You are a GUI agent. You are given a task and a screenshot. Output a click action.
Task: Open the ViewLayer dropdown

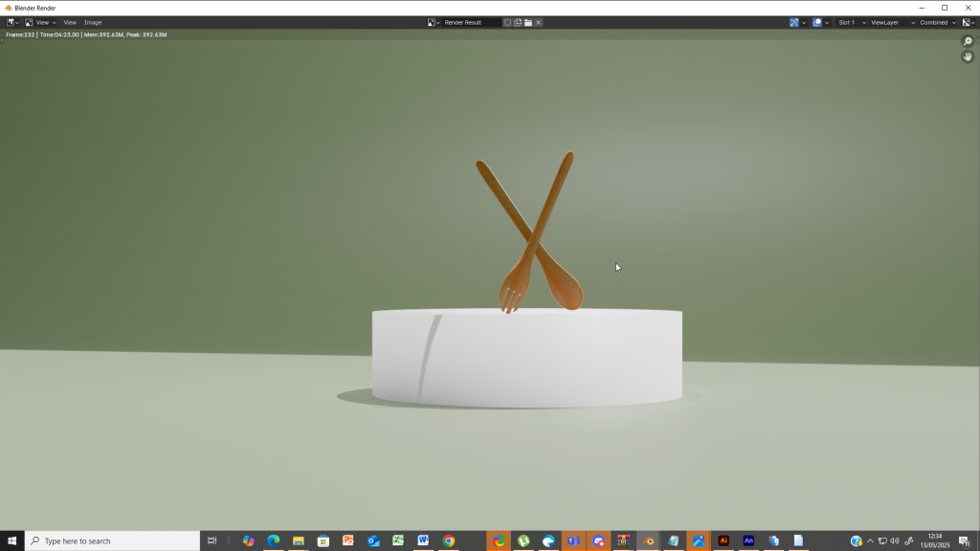point(892,22)
